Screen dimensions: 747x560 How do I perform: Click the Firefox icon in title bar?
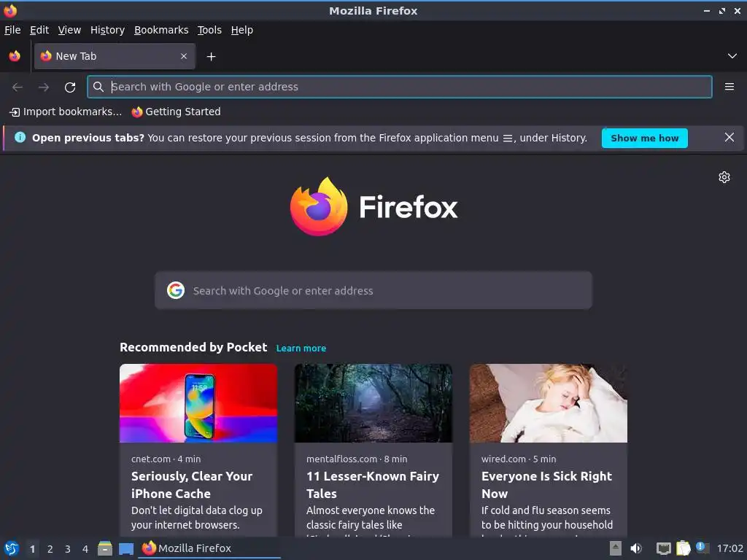(x=9, y=10)
